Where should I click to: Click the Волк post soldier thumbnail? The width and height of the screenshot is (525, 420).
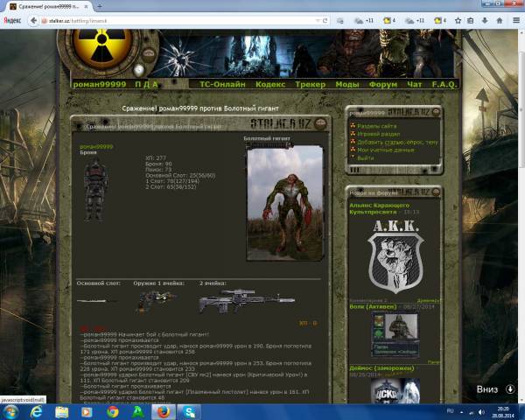coord(395,334)
